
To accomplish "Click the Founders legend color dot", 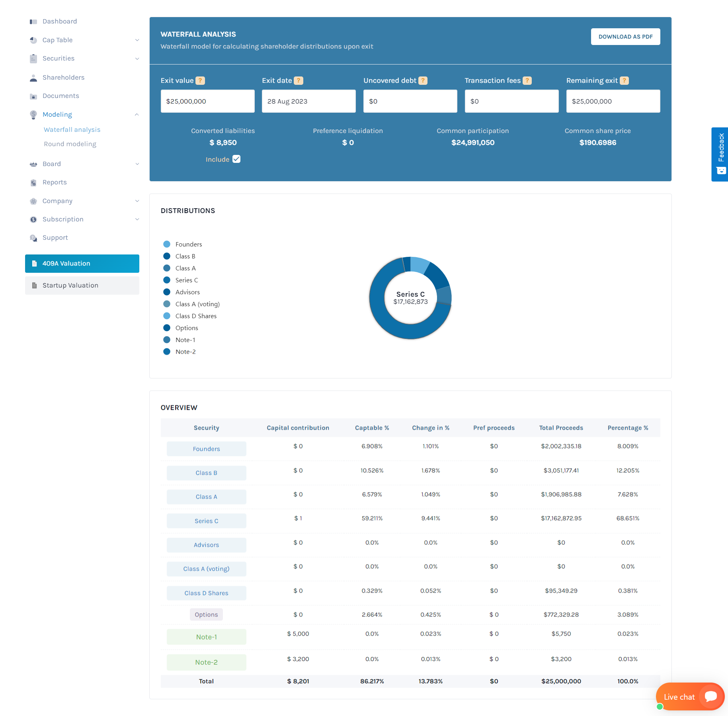I will coord(167,244).
